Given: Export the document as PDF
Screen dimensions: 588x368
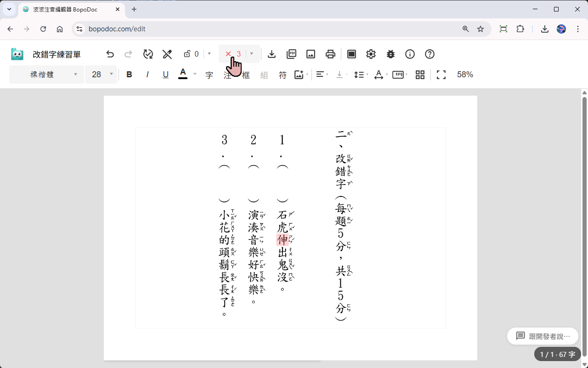Looking at the screenshot, I should [x=291, y=54].
